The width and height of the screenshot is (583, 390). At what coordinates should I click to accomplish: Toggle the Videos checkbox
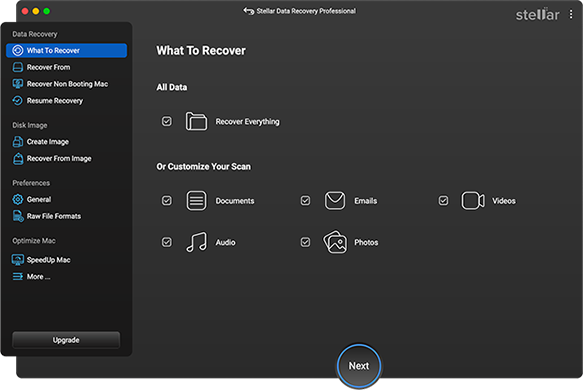coord(443,201)
